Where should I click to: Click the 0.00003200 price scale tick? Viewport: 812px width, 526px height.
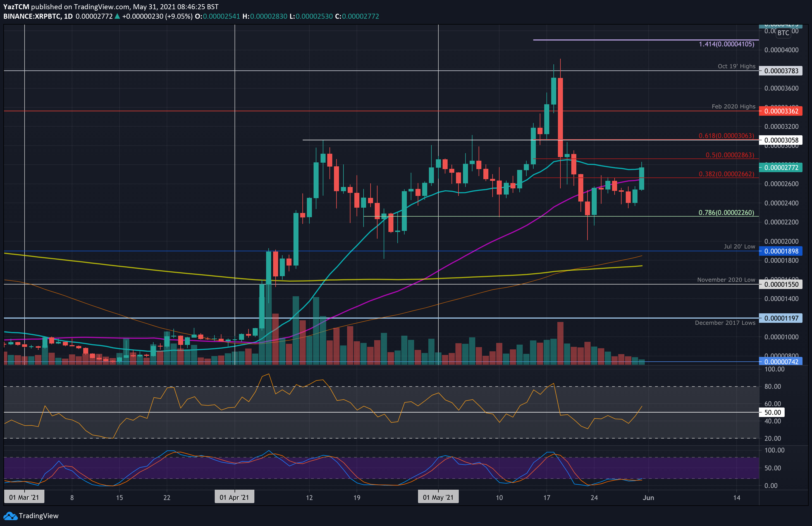[781, 126]
